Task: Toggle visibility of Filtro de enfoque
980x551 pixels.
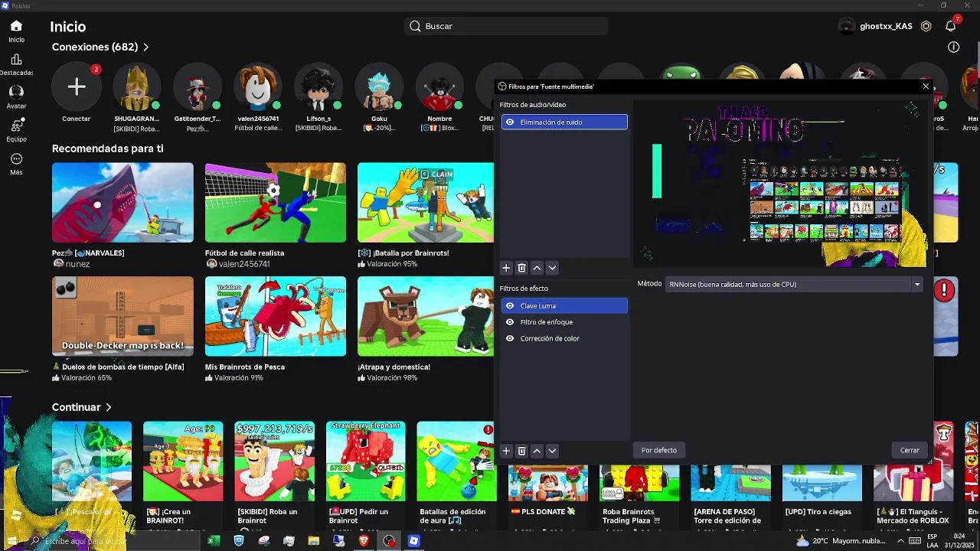Action: coord(510,322)
